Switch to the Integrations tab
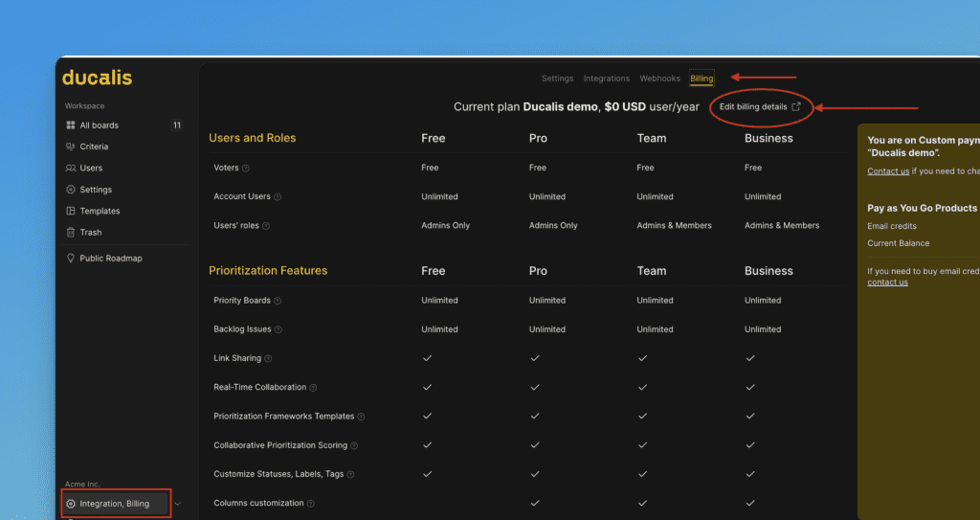Image resolution: width=980 pixels, height=520 pixels. click(x=607, y=79)
